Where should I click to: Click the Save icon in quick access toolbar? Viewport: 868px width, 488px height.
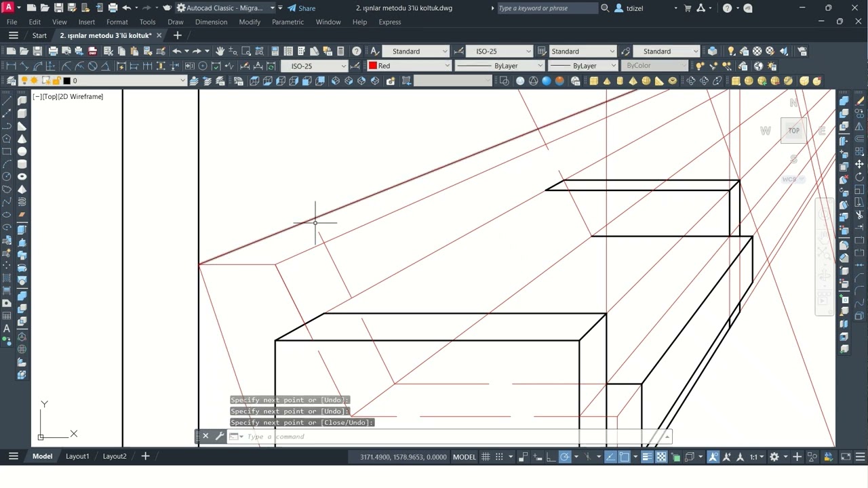click(x=58, y=8)
